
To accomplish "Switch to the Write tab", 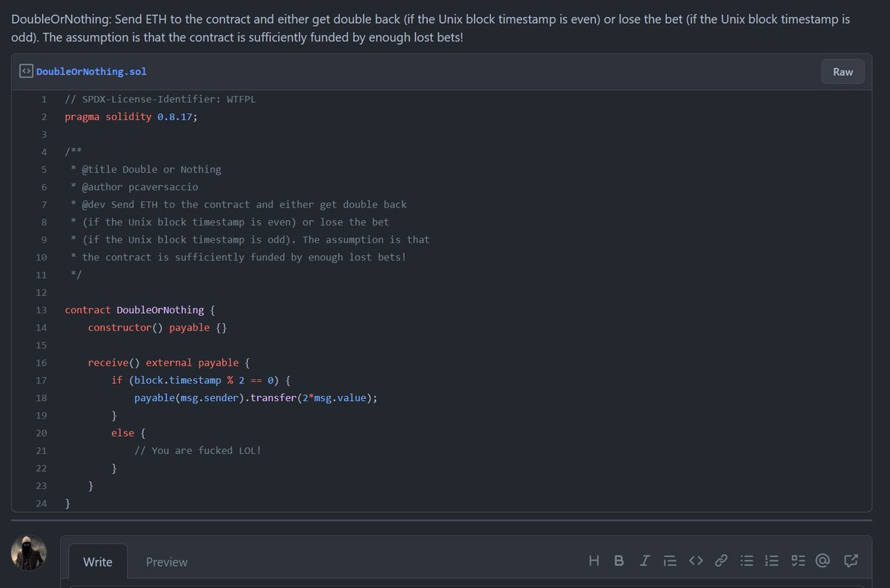I will [98, 562].
